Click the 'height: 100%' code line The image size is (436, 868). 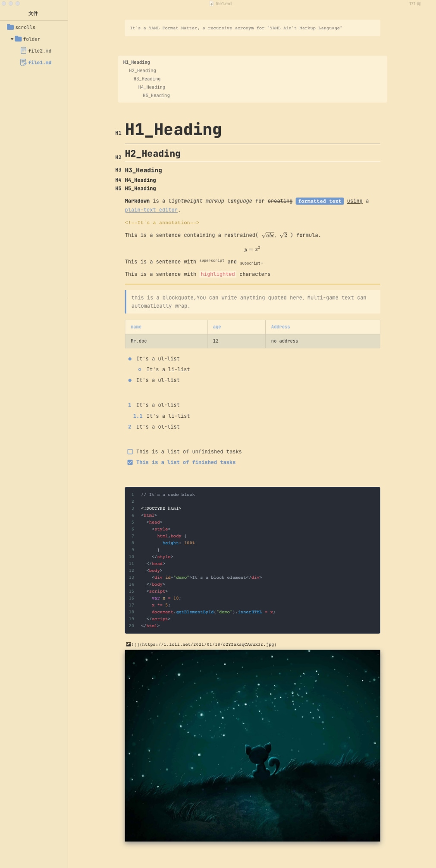point(179,543)
